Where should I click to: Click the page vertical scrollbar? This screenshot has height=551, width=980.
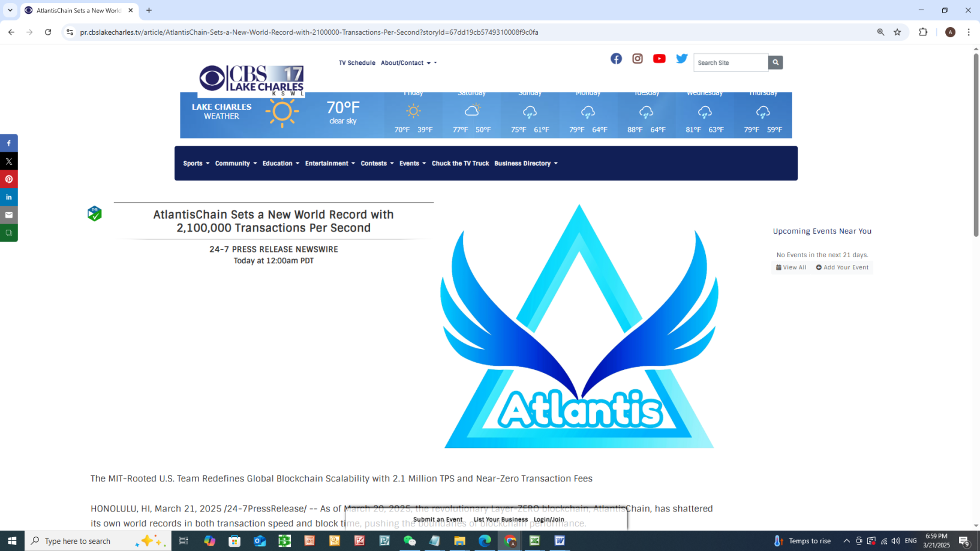click(x=976, y=144)
